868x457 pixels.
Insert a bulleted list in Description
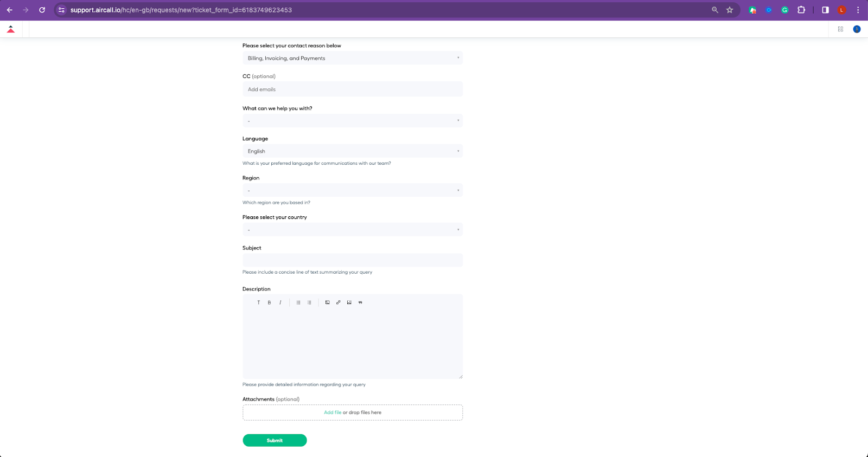[x=298, y=302]
